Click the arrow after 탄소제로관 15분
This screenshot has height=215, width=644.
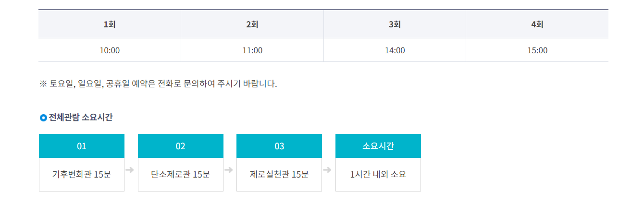pos(229,170)
